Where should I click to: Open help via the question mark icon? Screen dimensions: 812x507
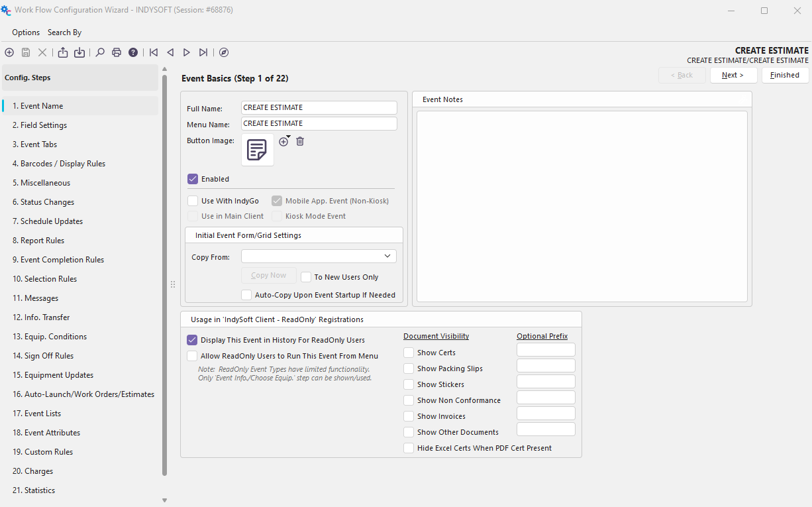pos(133,52)
